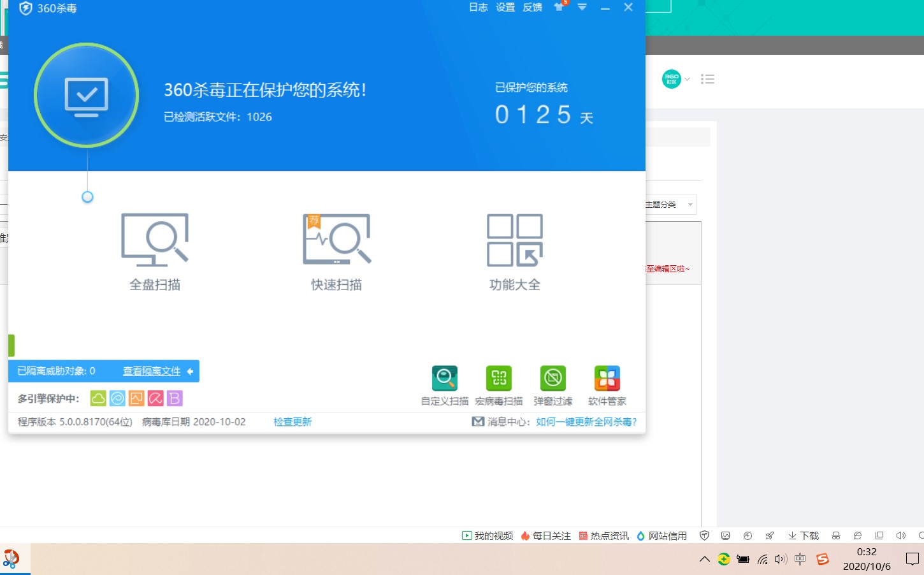
Task: Click the battery power tray icon
Action: [x=743, y=559]
